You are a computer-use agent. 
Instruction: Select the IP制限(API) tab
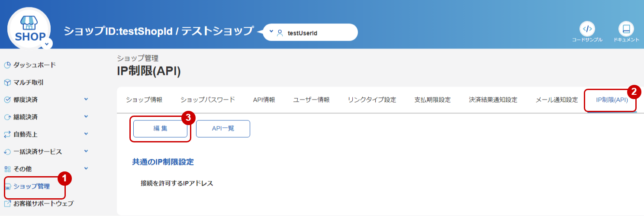[612, 100]
